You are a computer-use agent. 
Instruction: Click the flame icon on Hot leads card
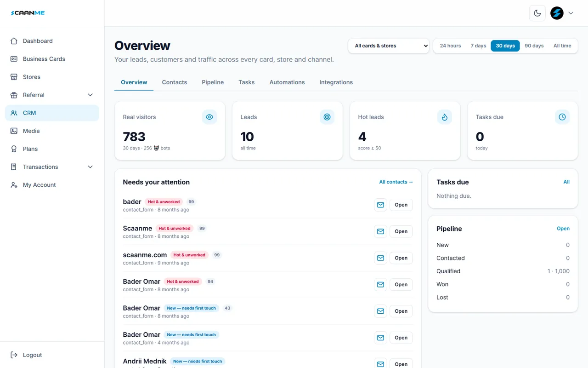click(x=445, y=117)
